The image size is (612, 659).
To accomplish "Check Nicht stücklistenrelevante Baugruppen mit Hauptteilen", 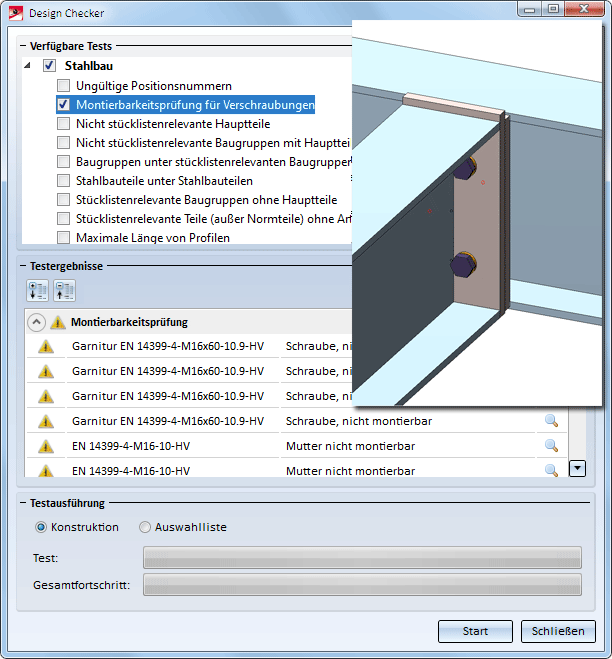I will click(x=63, y=142).
